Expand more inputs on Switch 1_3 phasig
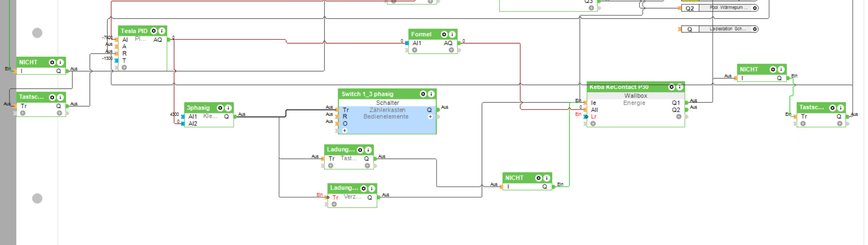868x245 pixels. (345, 131)
